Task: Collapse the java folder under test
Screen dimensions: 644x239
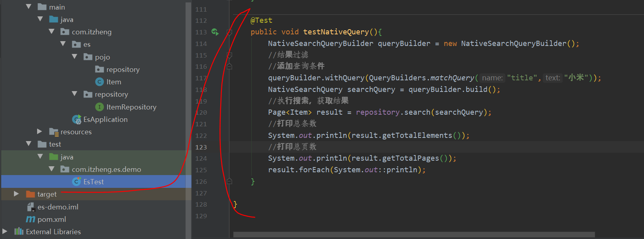Action: tap(40, 157)
